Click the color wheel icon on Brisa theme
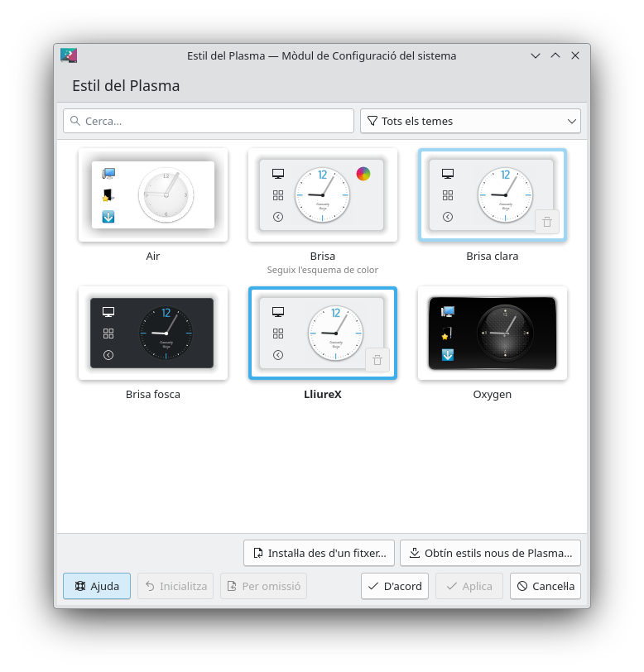Viewport: 644px width, 672px height. (363, 174)
